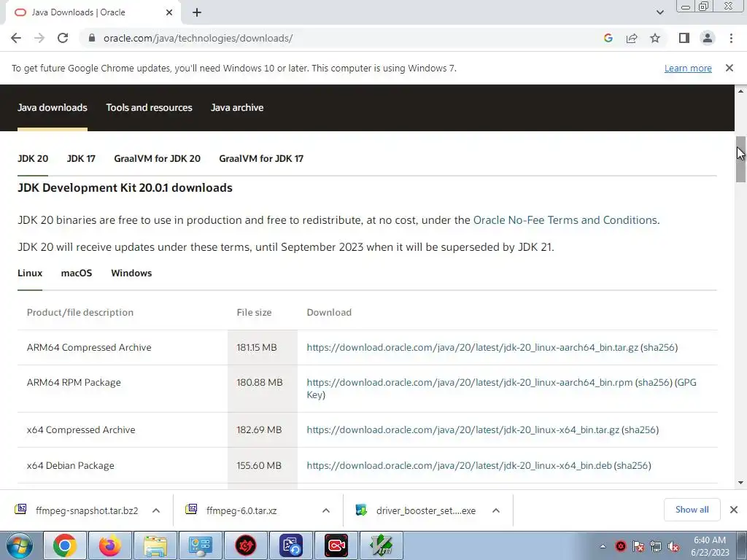Go back to the previous page
This screenshot has height=560, width=747.
pos(16,38)
